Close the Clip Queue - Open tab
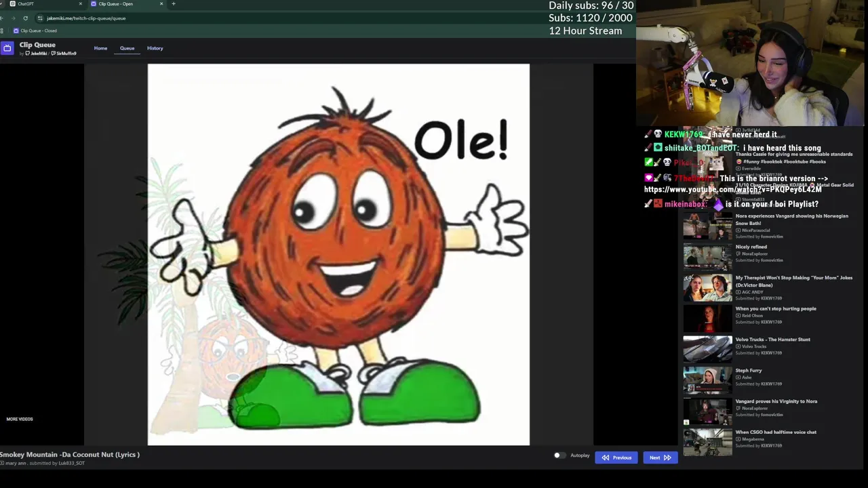The image size is (868, 488). [161, 4]
